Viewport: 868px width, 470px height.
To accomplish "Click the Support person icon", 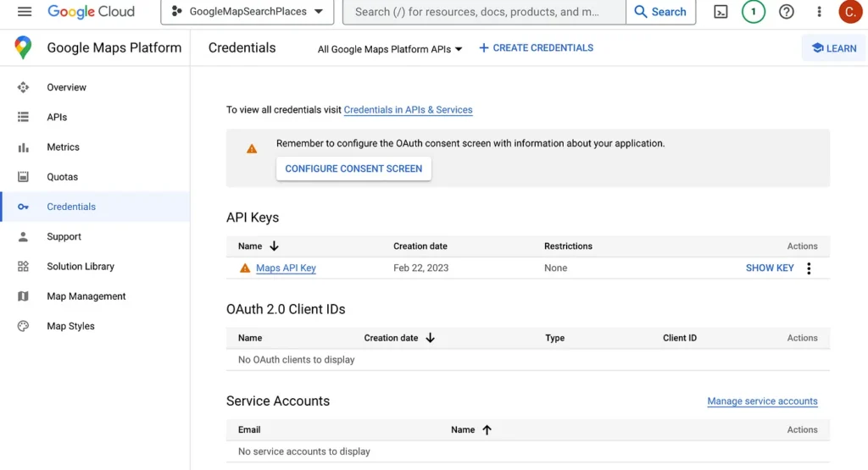I will click(x=23, y=236).
